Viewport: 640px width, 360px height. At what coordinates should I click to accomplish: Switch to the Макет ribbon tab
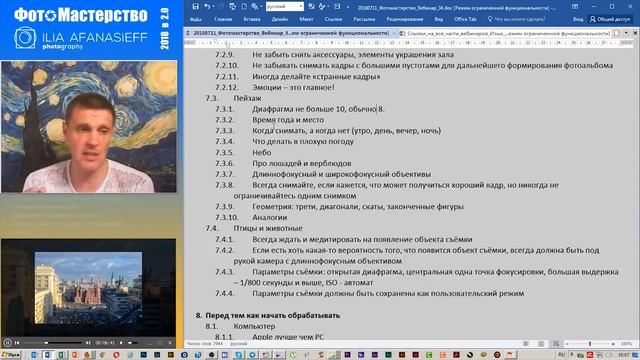[306, 19]
